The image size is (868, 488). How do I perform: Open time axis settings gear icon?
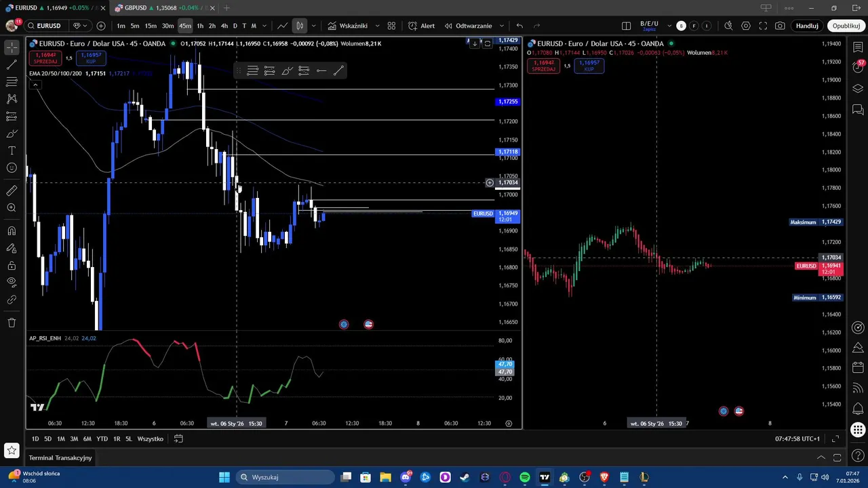pyautogui.click(x=509, y=423)
